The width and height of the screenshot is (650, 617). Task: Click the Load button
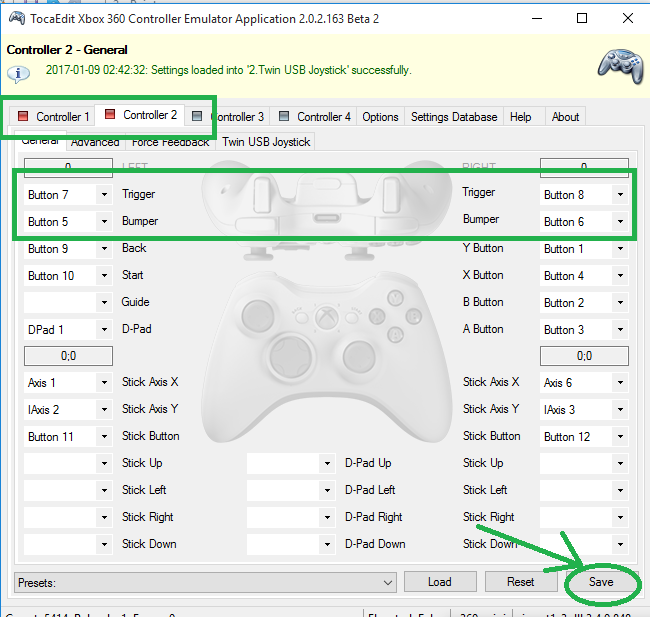(440, 582)
